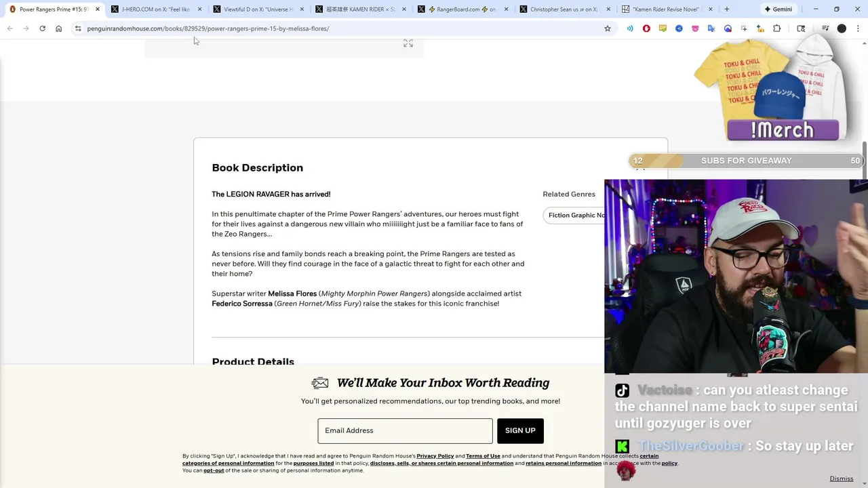Open the blue circular extension icon
The height and width of the screenshot is (488, 868).
[679, 28]
